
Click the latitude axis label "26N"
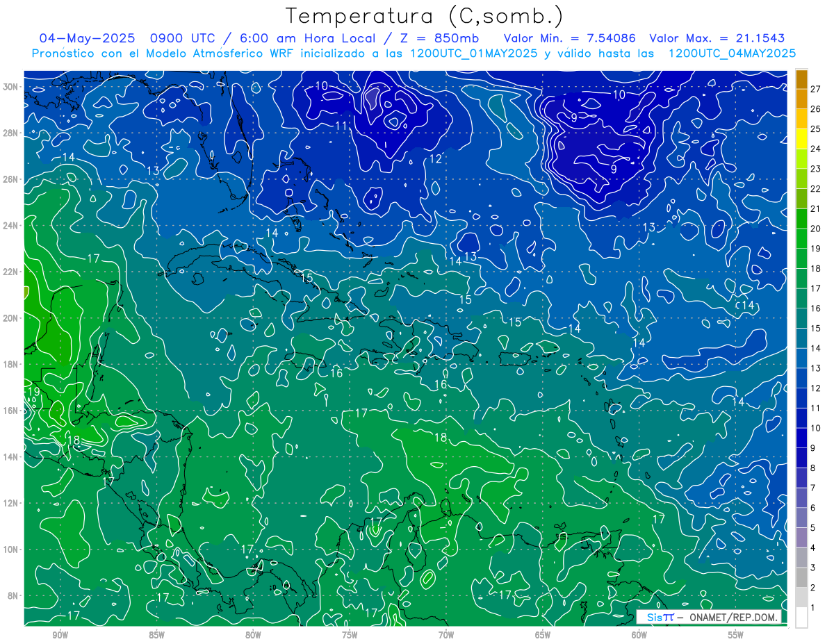(x=10, y=179)
